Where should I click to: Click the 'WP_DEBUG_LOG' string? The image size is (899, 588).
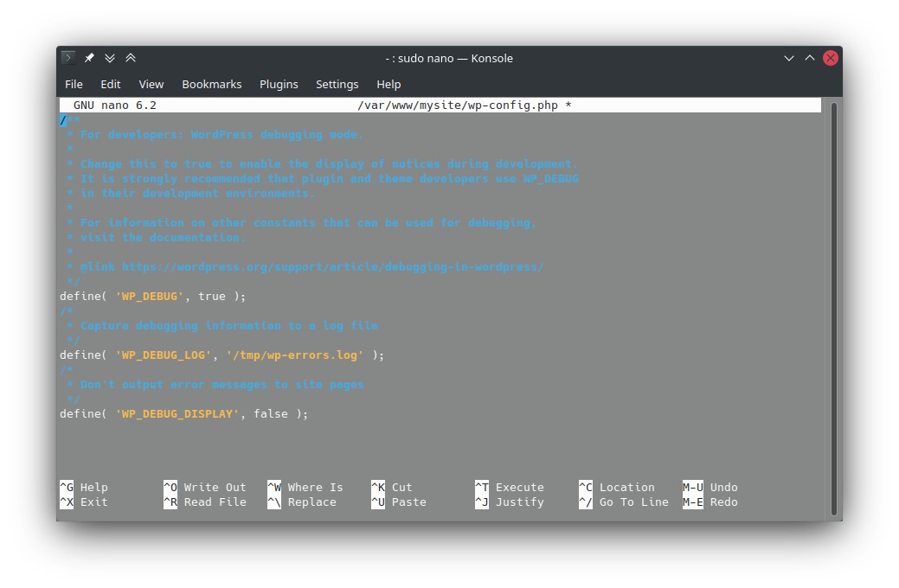tap(164, 355)
